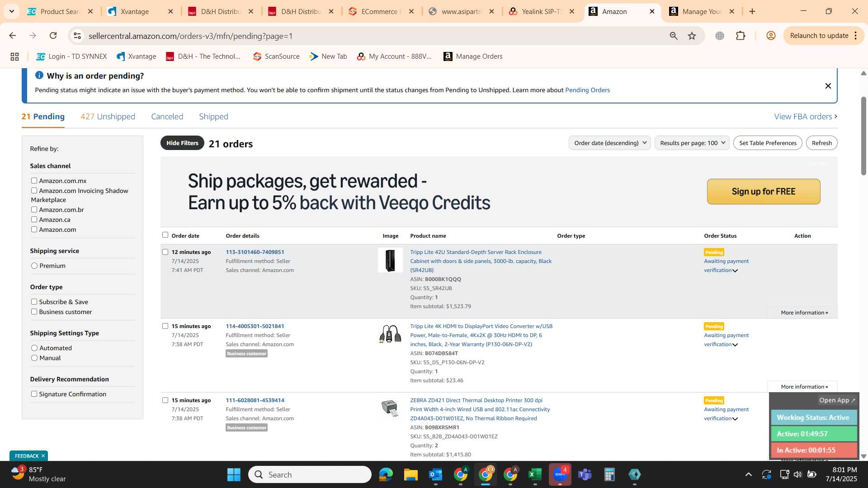
Task: Expand More information for order 113-3101460-7409851
Action: pyautogui.click(x=804, y=313)
